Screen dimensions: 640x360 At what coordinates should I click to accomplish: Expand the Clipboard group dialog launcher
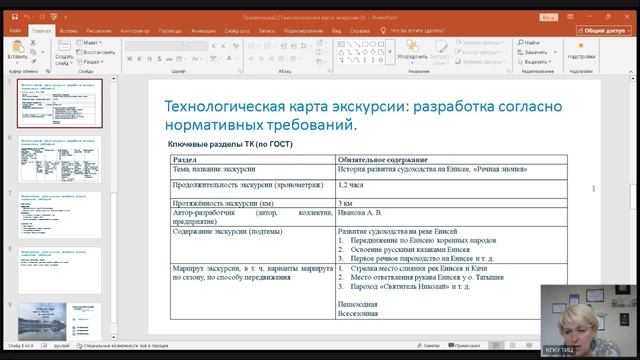(x=48, y=71)
